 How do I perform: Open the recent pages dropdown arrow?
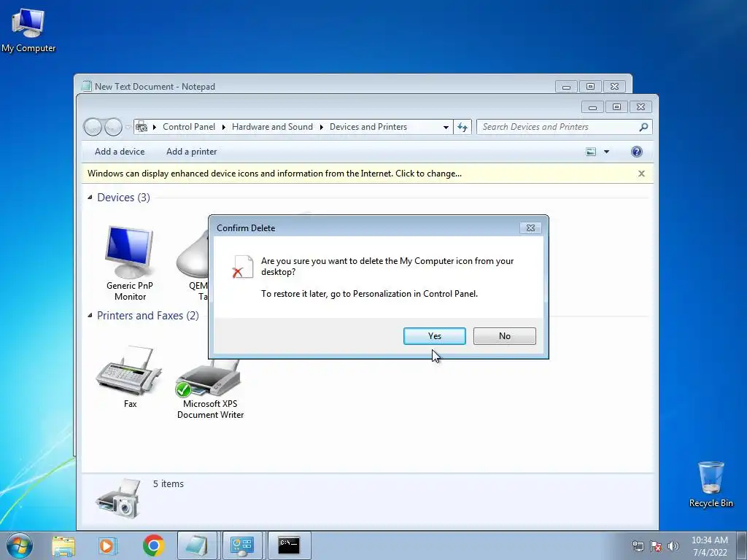coord(128,127)
